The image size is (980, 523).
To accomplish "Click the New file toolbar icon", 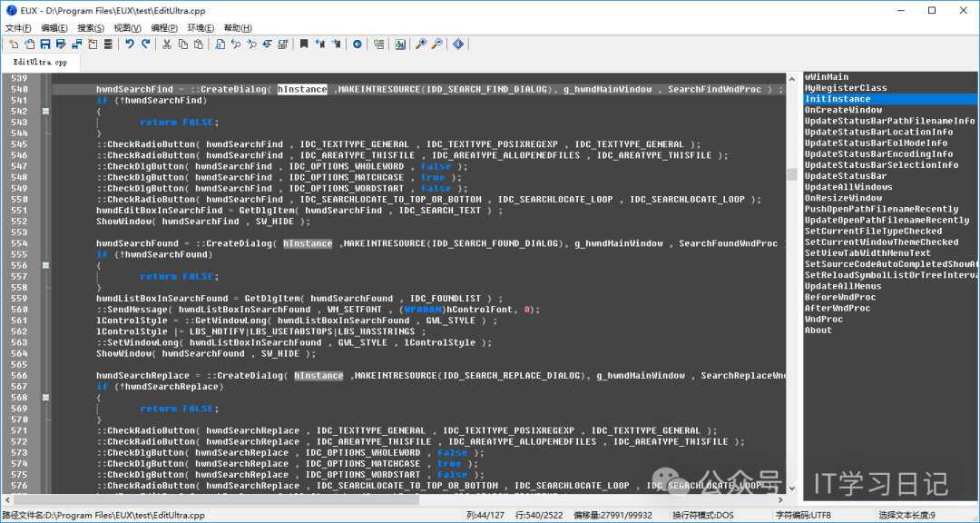I will [x=14, y=44].
